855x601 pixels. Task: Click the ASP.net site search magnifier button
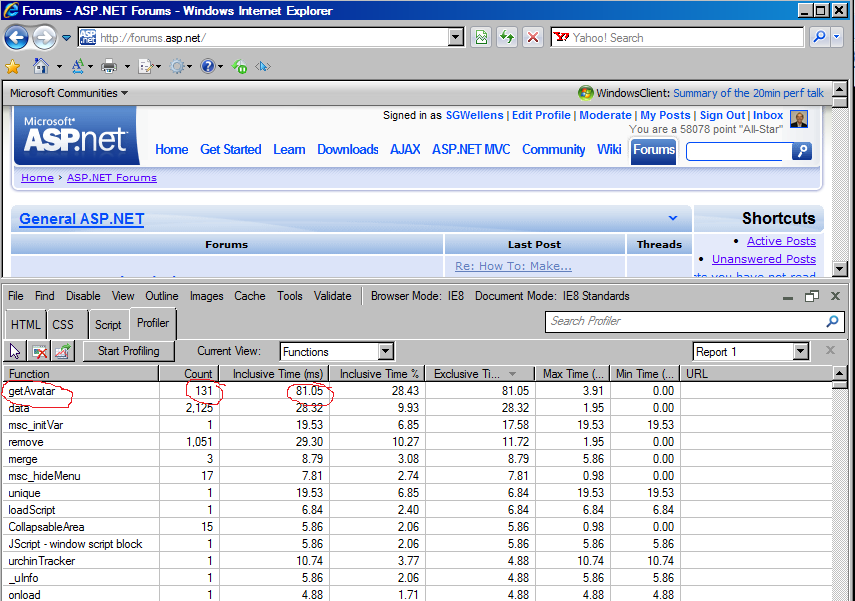pyautogui.click(x=802, y=151)
